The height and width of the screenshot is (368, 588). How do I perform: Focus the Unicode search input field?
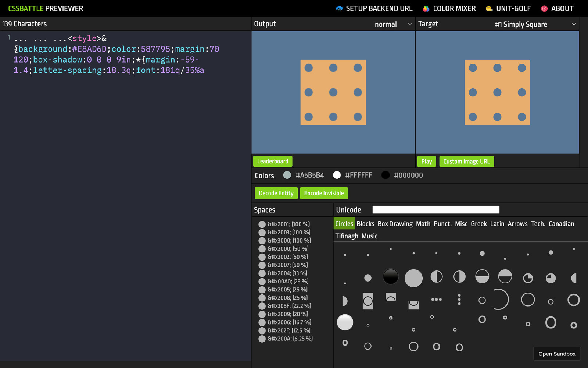click(x=436, y=210)
